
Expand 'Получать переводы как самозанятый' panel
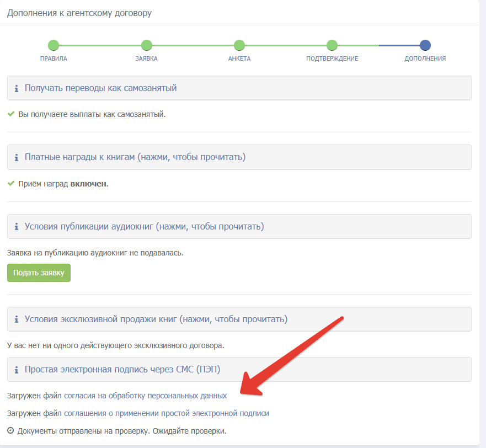[x=239, y=88]
